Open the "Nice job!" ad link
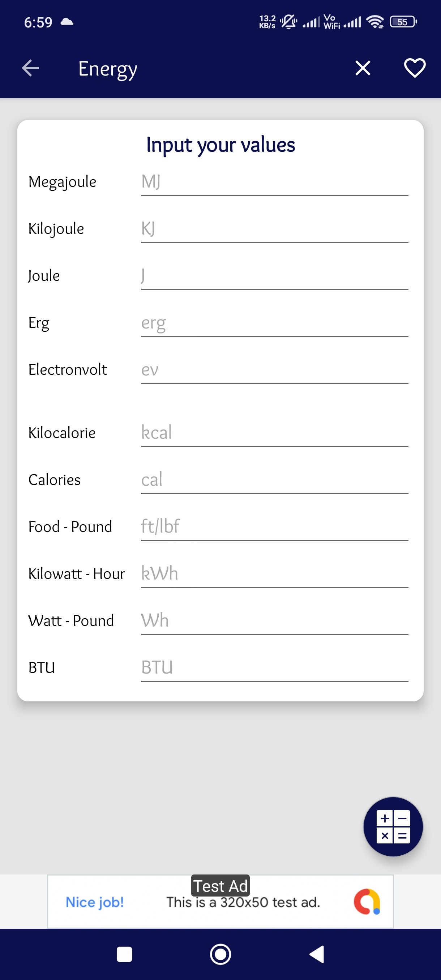This screenshot has height=980, width=441. point(95,902)
